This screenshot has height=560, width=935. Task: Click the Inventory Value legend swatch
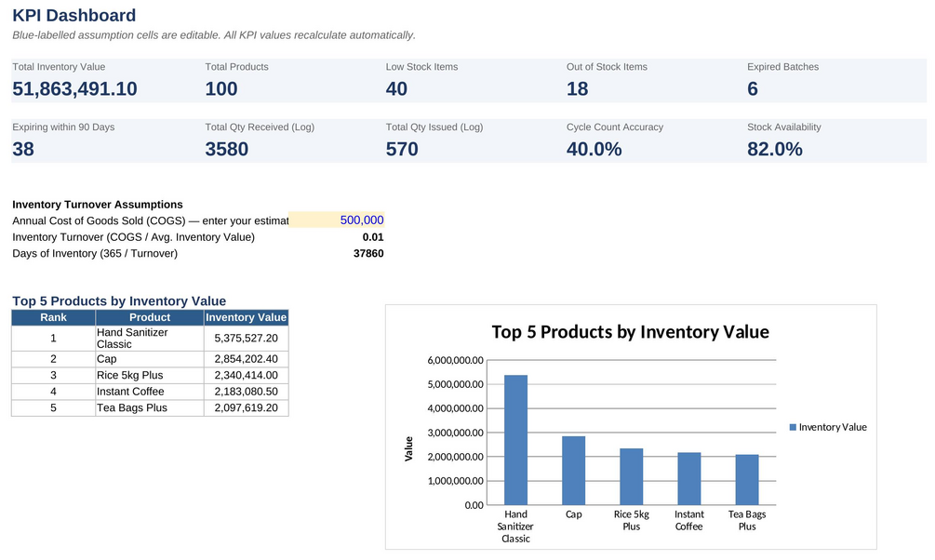(793, 427)
